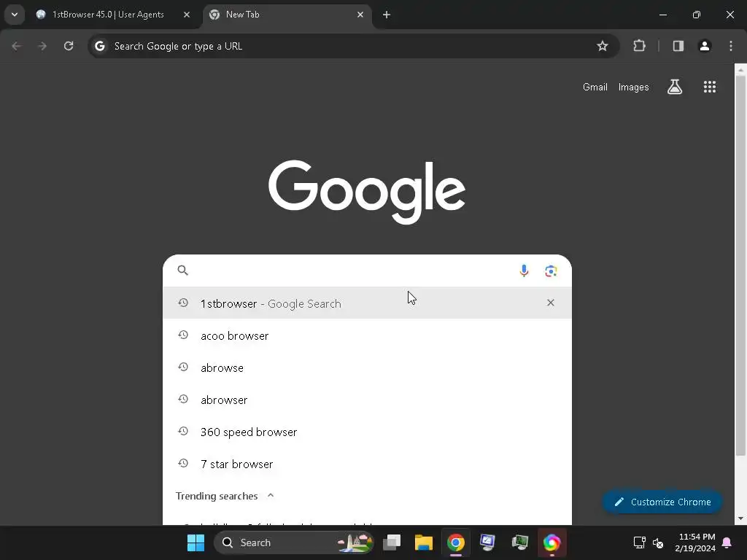This screenshot has height=560, width=747.
Task: Open the Google apps grid
Action: [709, 87]
